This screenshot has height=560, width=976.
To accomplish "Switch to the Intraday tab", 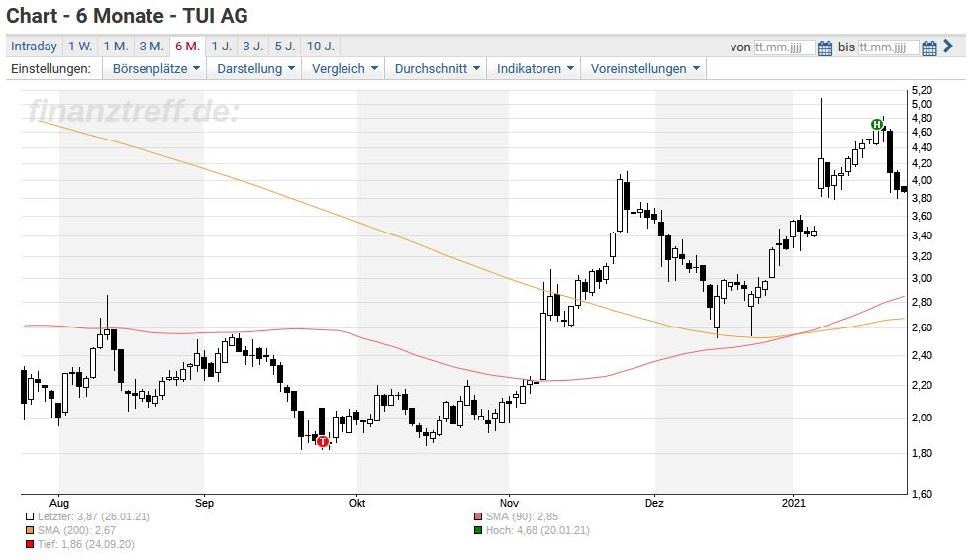I will point(35,47).
